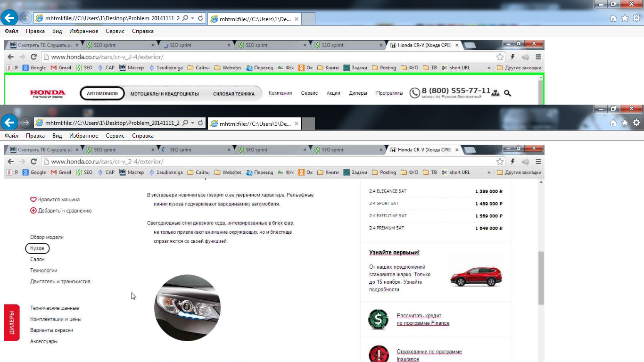This screenshot has height=362, width=644.
Task: Open the topmost Файл menu
Action: click(11, 31)
